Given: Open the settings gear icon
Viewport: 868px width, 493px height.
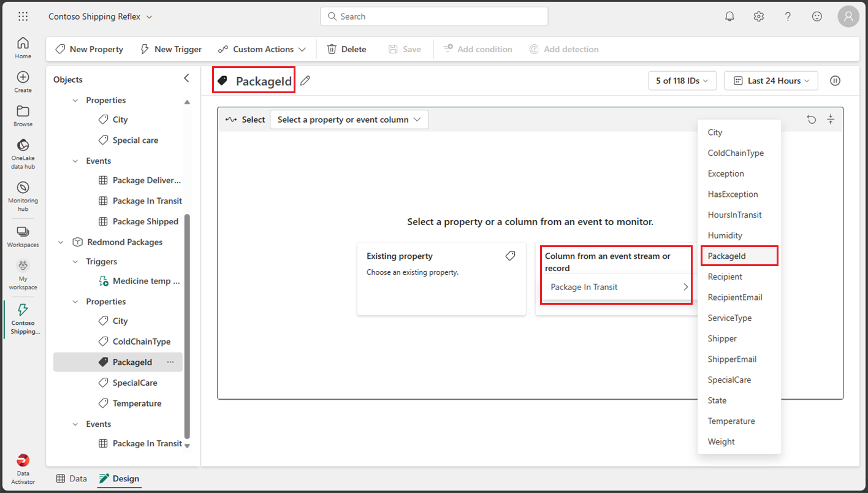Looking at the screenshot, I should (x=759, y=17).
